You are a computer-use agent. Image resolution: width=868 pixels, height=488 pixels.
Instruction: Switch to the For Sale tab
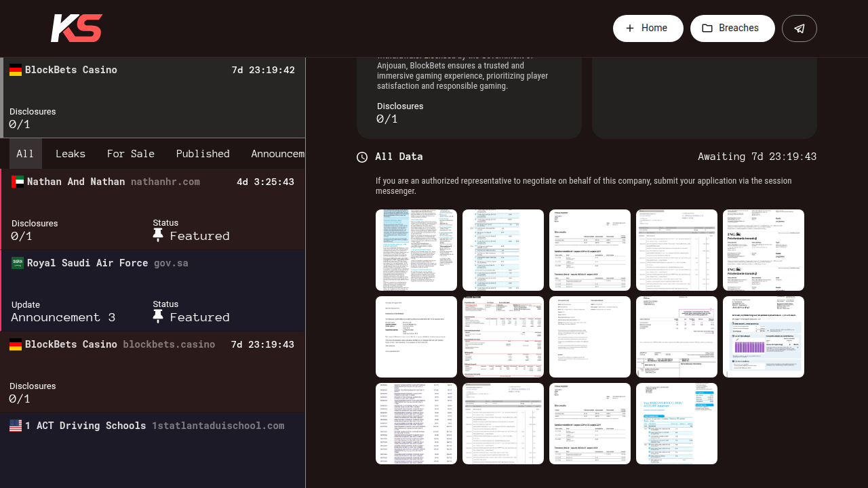pyautogui.click(x=131, y=154)
